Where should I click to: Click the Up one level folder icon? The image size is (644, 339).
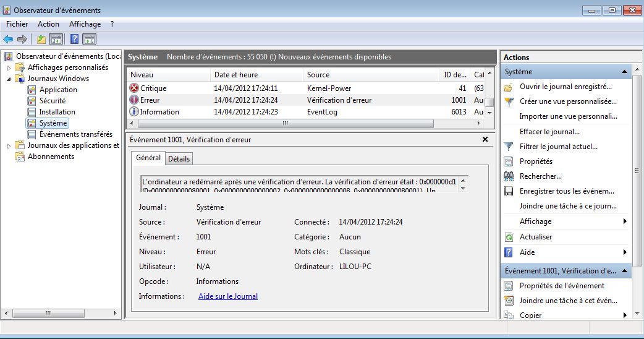pos(41,40)
